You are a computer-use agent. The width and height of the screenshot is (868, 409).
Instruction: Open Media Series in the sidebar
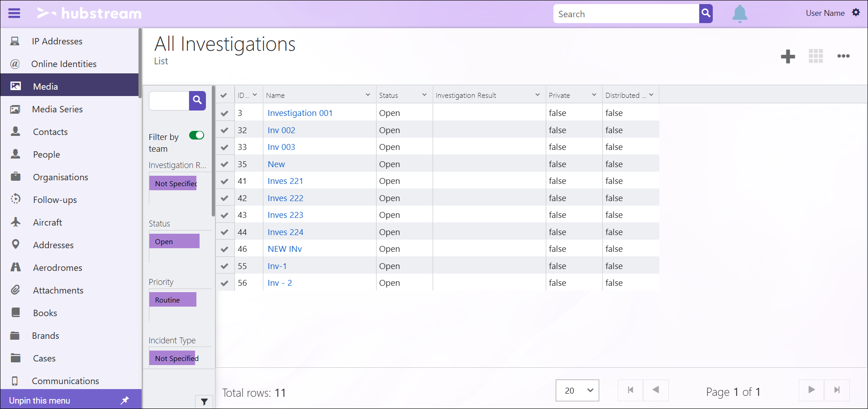pyautogui.click(x=57, y=109)
